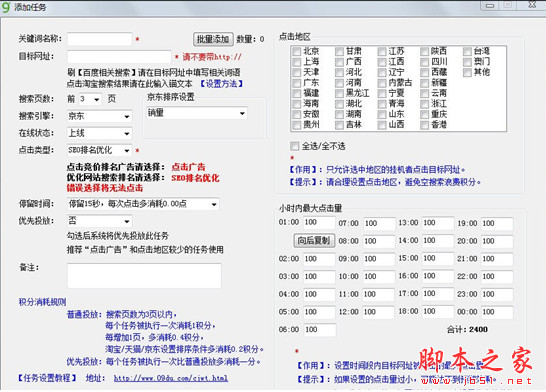Screen dimensions: 546x392
Task: Check the 浙江 region checkbox
Action: [424, 104]
